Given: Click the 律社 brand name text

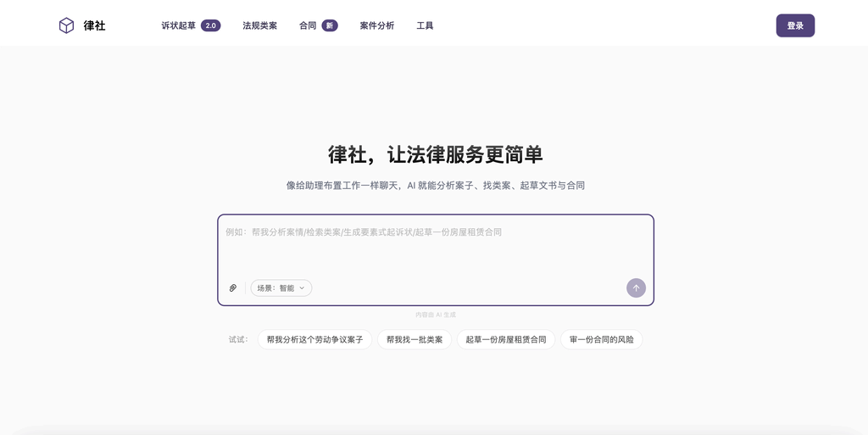Looking at the screenshot, I should (x=95, y=25).
